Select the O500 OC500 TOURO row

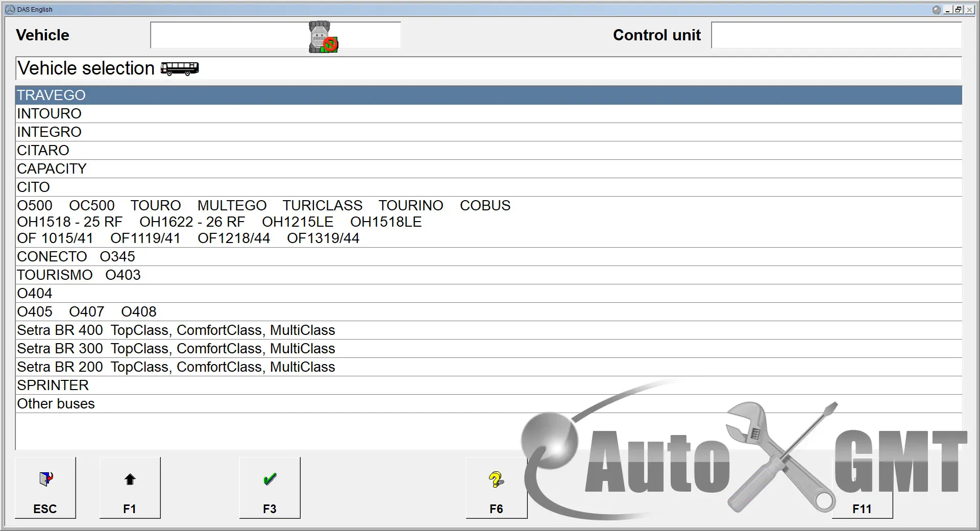(488, 222)
